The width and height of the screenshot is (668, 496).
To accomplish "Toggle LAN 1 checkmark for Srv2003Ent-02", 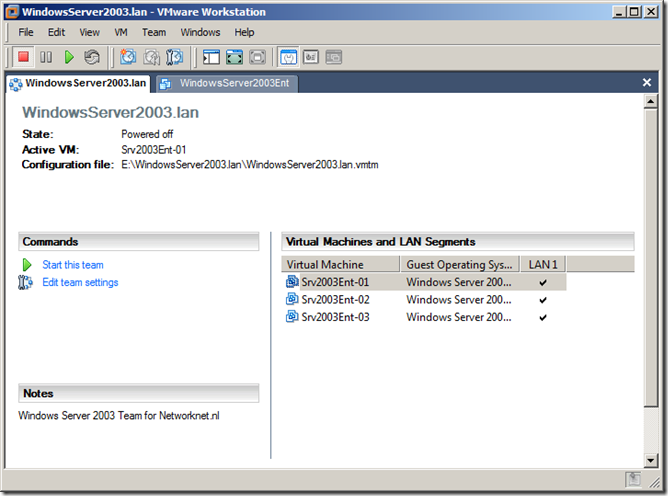I will (543, 300).
